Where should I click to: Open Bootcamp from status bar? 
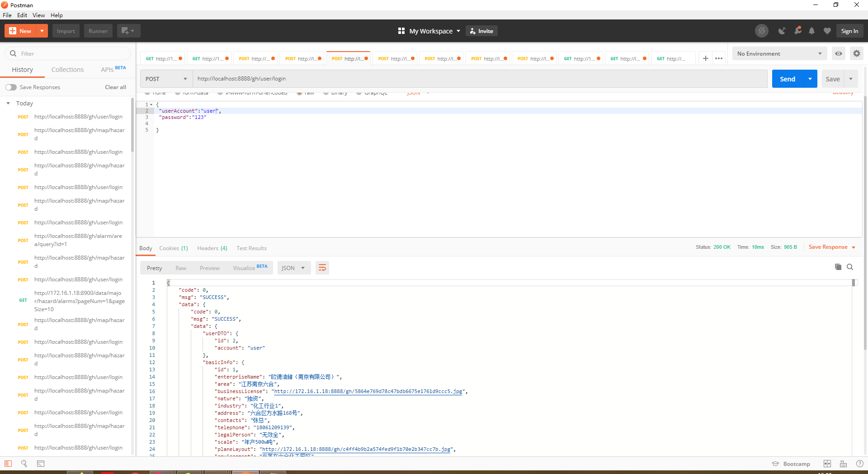point(791,464)
